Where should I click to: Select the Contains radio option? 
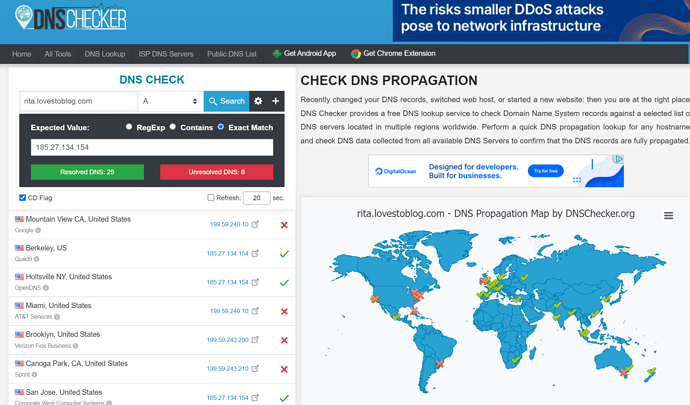pyautogui.click(x=173, y=127)
